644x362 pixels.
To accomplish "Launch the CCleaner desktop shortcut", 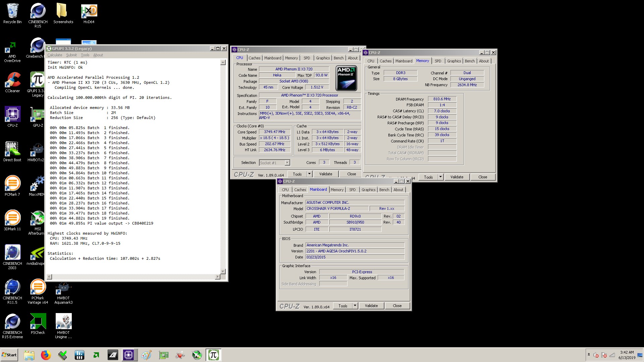I will pos(12,82).
